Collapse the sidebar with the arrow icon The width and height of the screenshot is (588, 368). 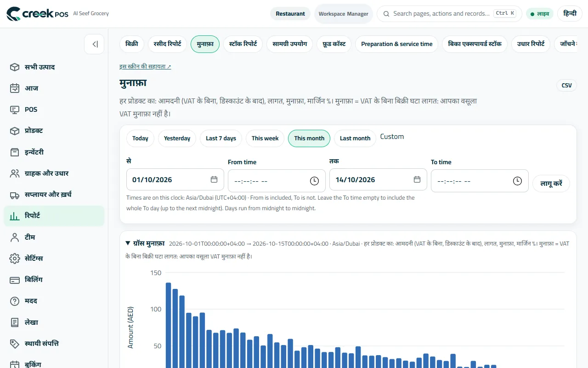coord(94,44)
